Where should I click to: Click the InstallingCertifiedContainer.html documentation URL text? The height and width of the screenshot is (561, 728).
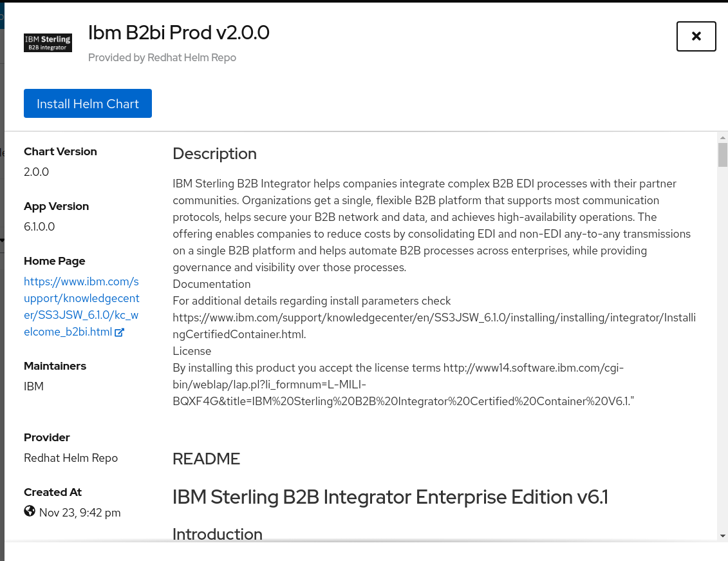click(434, 326)
